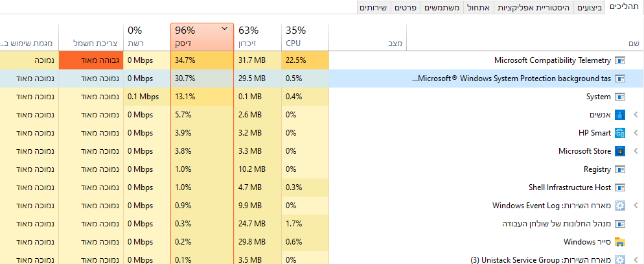Select the Microsoft Windows System Protection row name
This screenshot has width=644, height=264.
511,78
